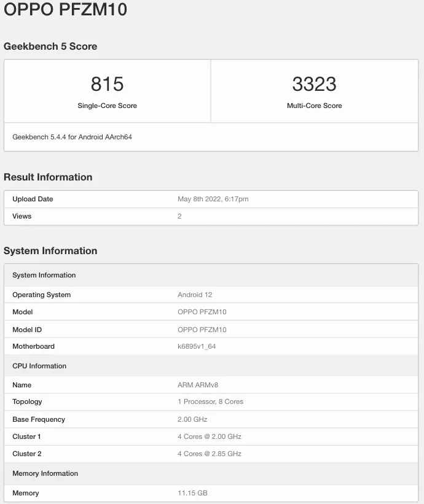Click the single-core score value 815
The image size is (424, 504).
coord(107,84)
